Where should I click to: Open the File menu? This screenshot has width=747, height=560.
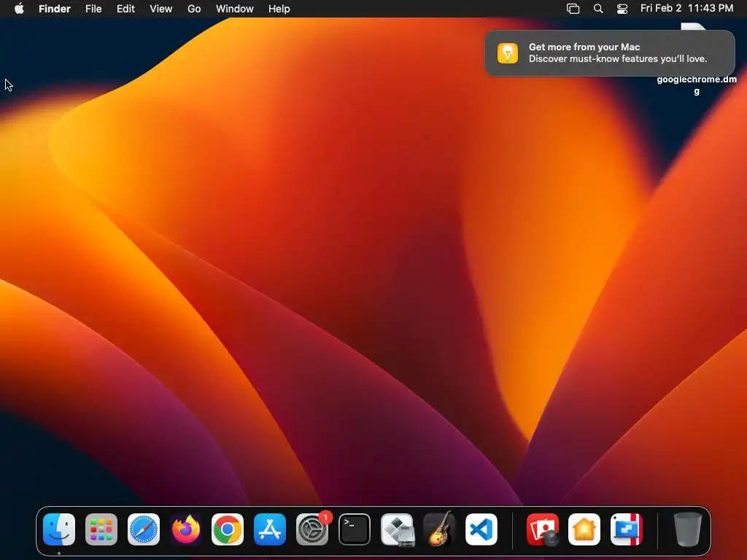tap(93, 9)
